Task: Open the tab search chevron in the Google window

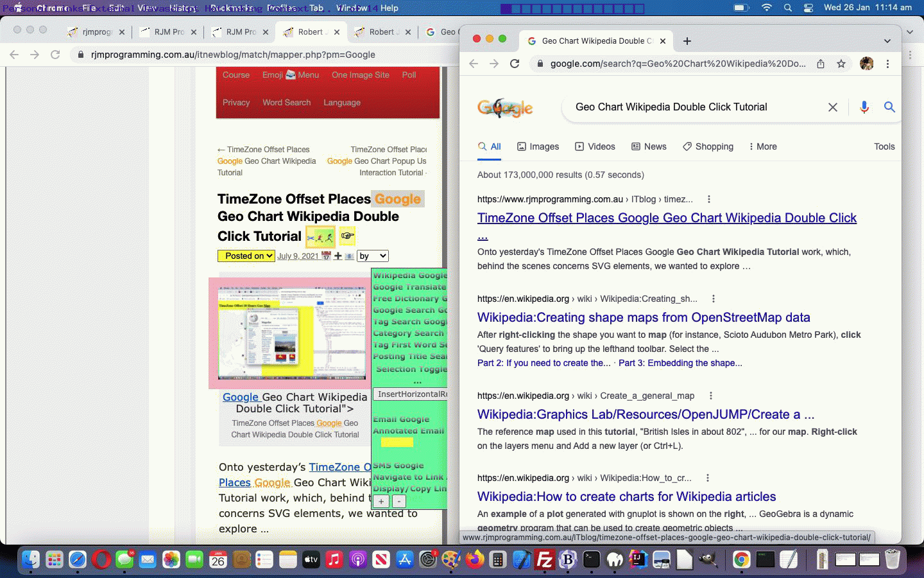Action: coord(887,41)
